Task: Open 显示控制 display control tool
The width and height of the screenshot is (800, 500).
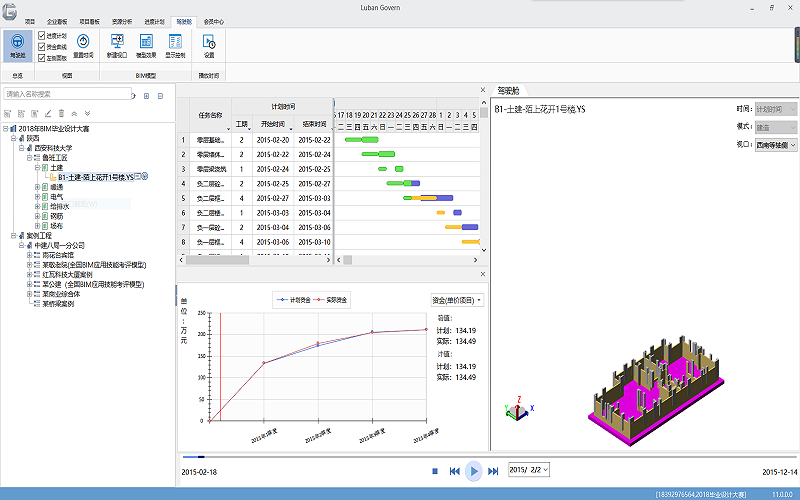Action: [x=175, y=45]
